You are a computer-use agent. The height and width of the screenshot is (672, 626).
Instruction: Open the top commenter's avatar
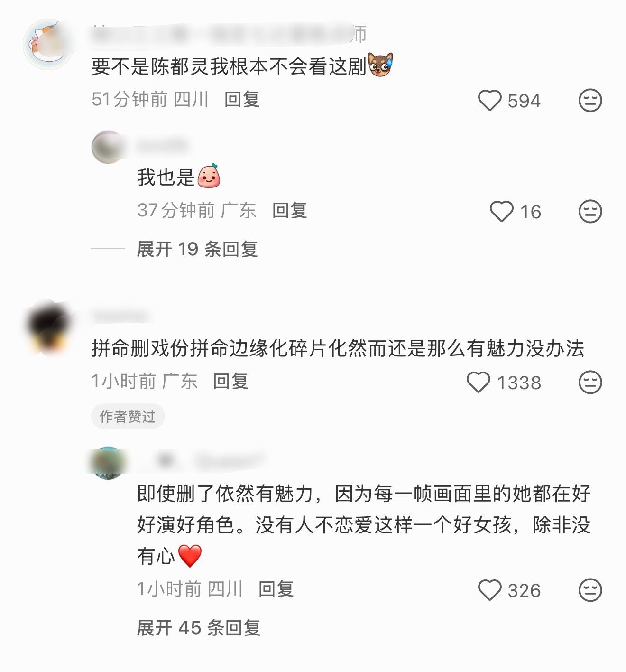pyautogui.click(x=48, y=45)
